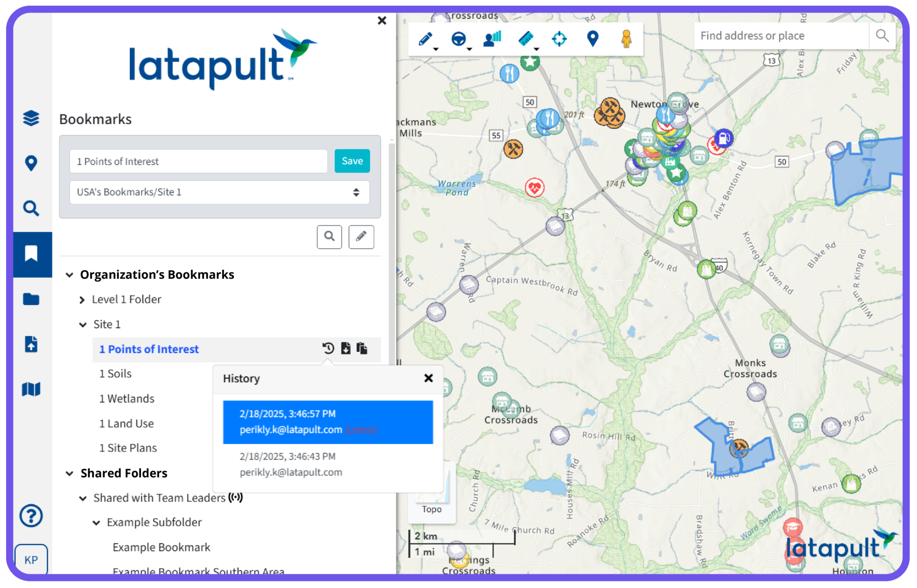Collapse the Shared Folders section
The image size is (917, 588).
[x=70, y=473]
